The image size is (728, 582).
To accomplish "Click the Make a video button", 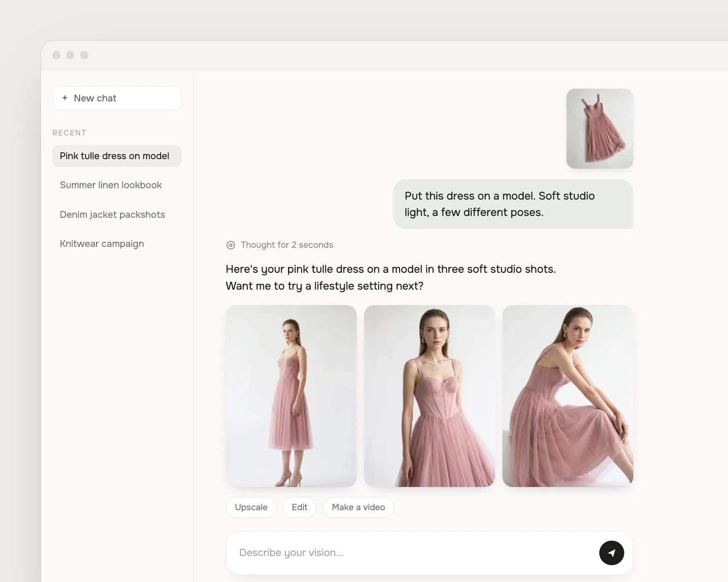I will [359, 507].
